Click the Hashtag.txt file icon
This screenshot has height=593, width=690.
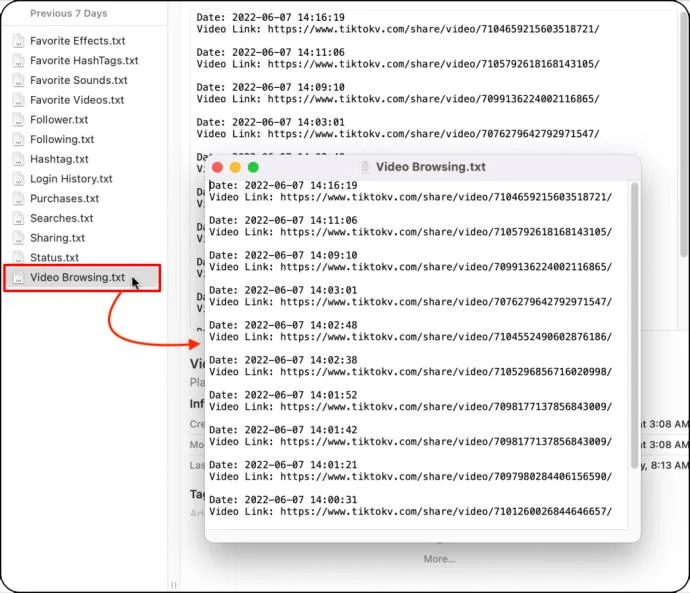point(18,159)
